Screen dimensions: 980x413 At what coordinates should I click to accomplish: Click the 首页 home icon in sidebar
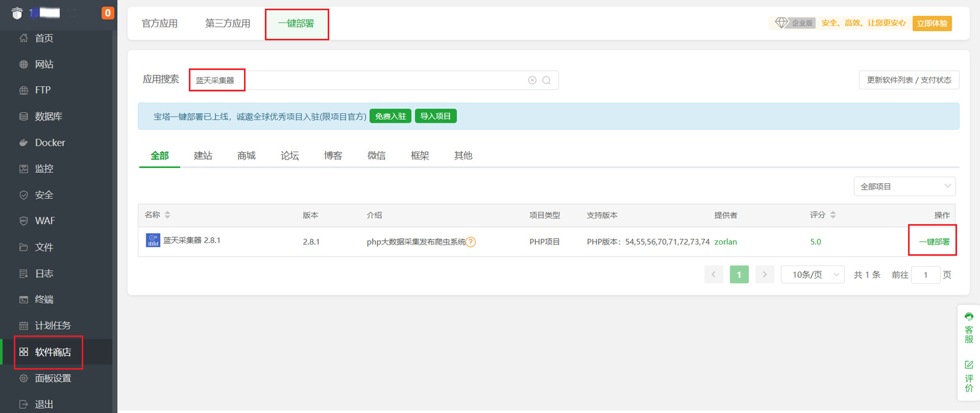click(x=23, y=38)
